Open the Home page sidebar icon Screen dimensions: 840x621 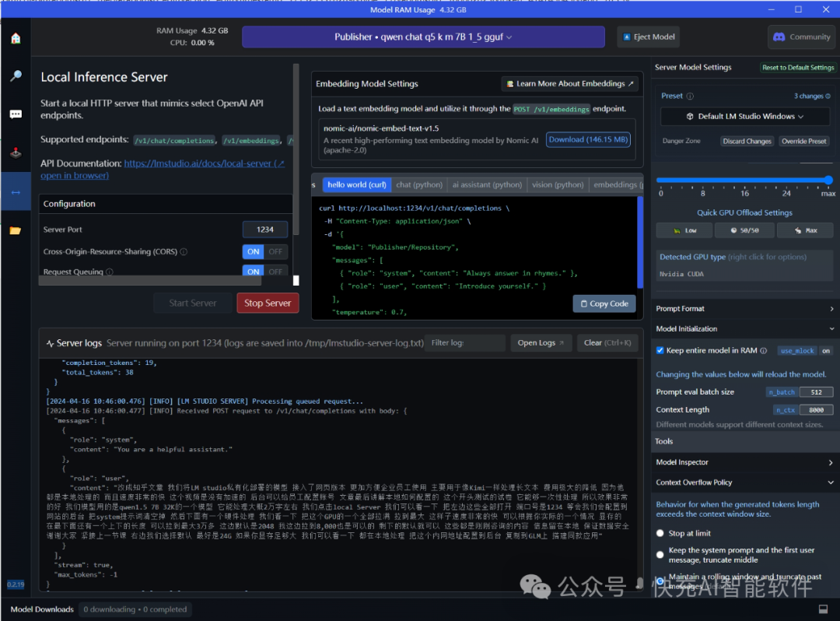pyautogui.click(x=16, y=38)
